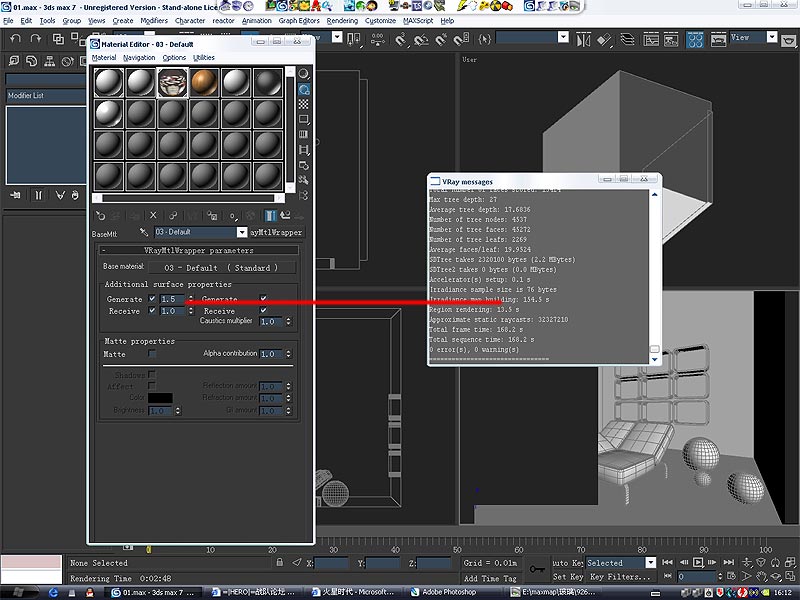The height and width of the screenshot is (600, 800).
Task: Click the Quick Render teapot icon
Action: tap(789, 40)
